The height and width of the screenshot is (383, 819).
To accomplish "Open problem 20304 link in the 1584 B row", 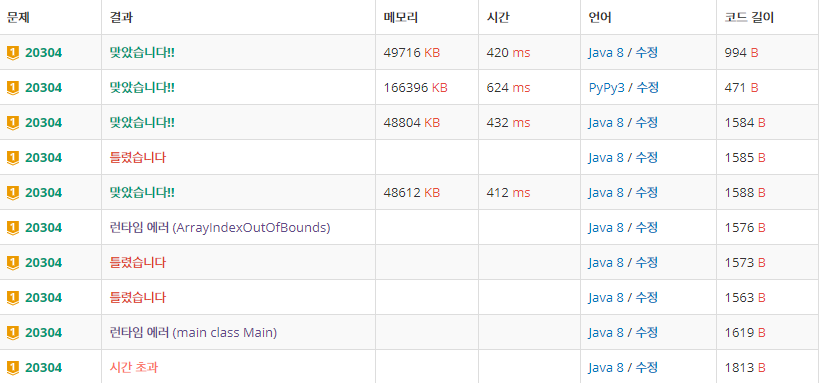I will [x=43, y=122].
